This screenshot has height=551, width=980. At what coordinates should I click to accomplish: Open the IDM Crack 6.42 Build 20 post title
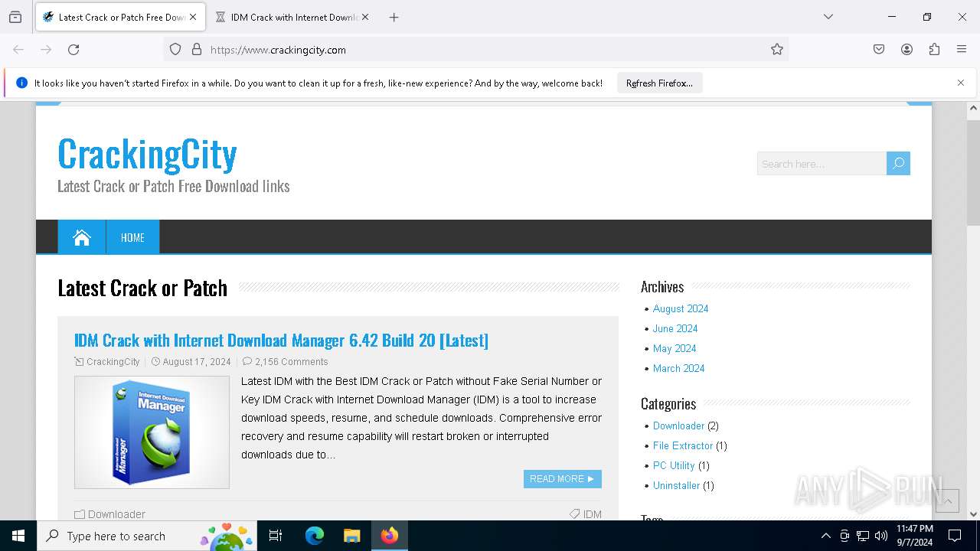coord(281,340)
